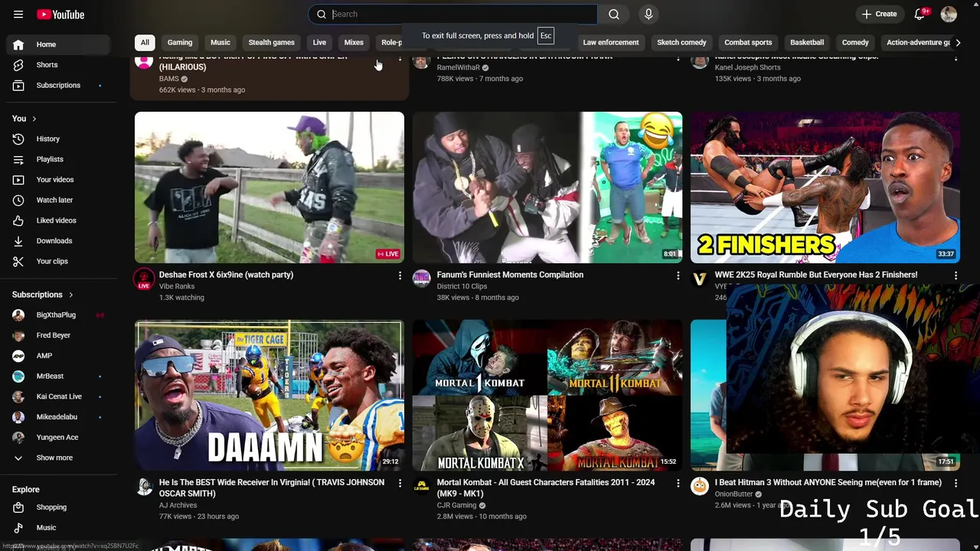Select the Mixes filter chip
Screen dimensions: 980x551
(x=354, y=42)
